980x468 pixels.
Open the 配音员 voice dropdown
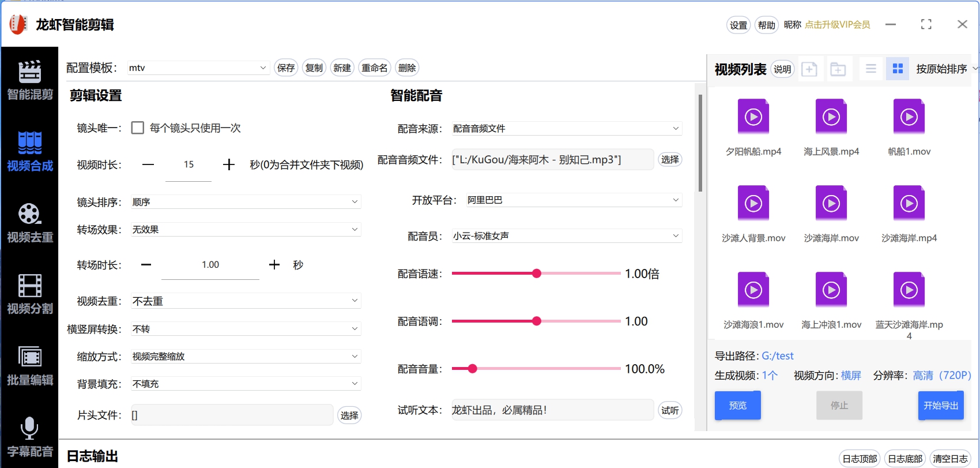[566, 236]
